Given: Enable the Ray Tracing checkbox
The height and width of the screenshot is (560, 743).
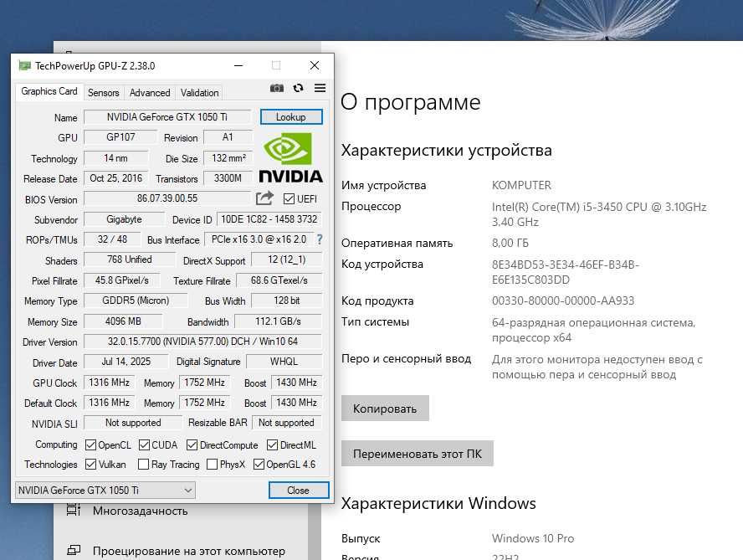Looking at the screenshot, I should coord(143,465).
